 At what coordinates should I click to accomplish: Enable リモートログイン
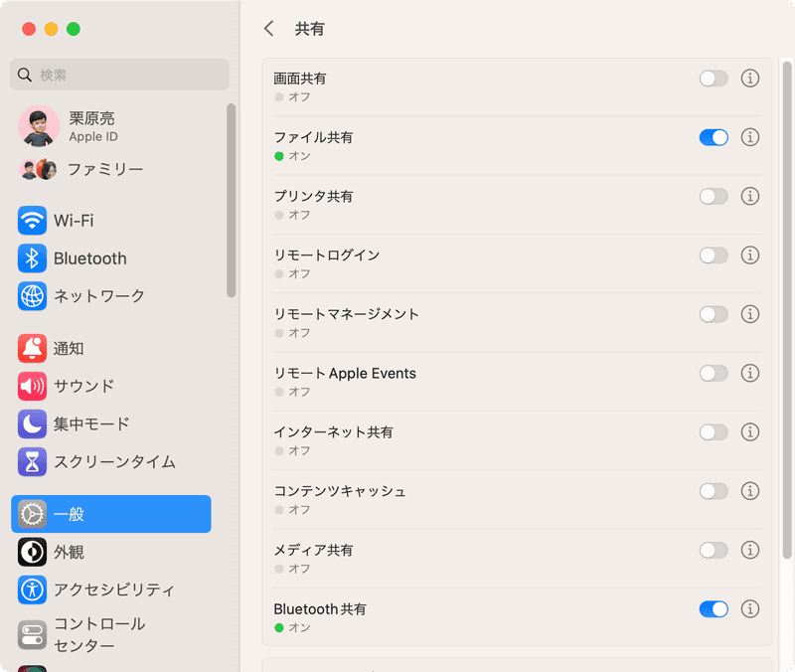tap(714, 255)
